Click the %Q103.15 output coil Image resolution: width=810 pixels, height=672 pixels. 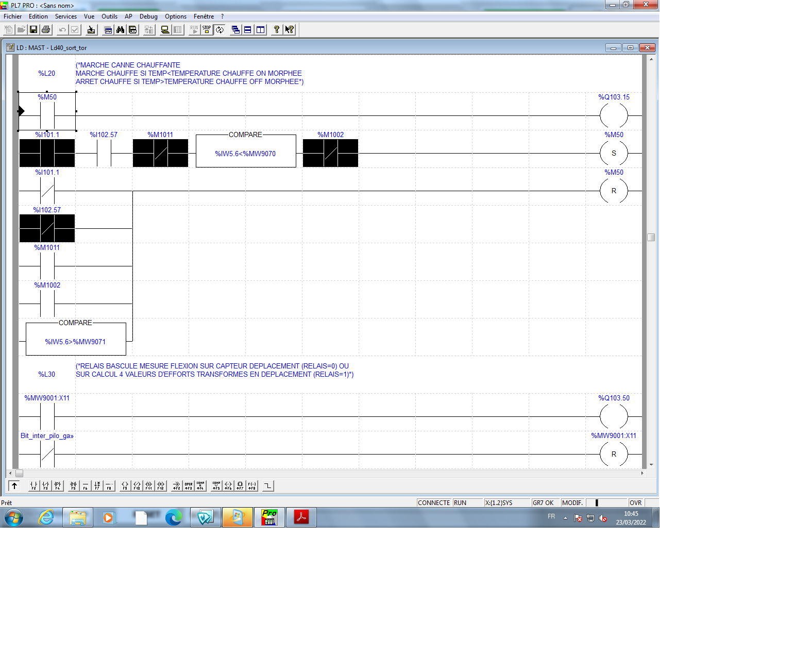[614, 115]
